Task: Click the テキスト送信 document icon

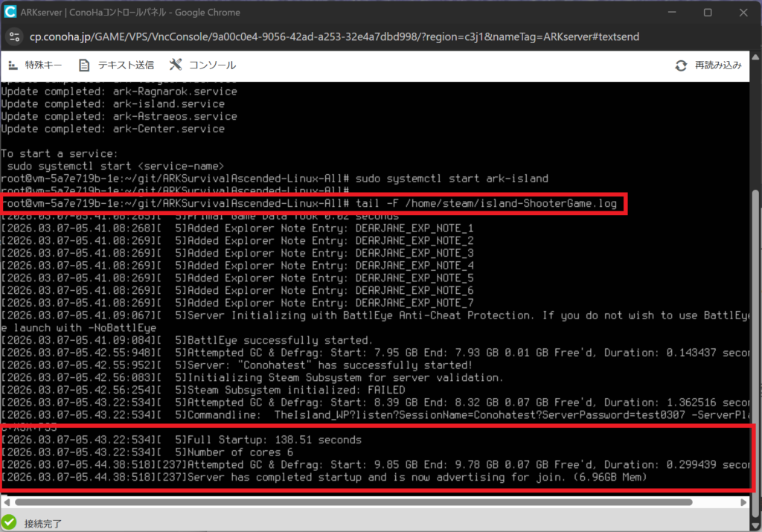Action: coord(84,65)
